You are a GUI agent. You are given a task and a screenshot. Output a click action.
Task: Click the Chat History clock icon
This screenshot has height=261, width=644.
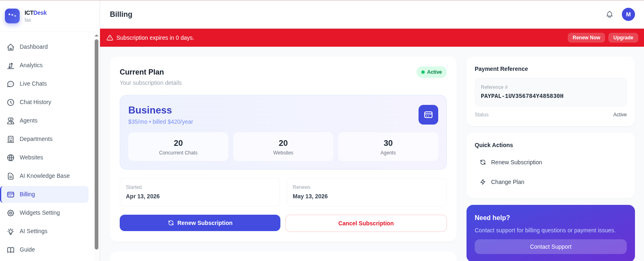[11, 102]
